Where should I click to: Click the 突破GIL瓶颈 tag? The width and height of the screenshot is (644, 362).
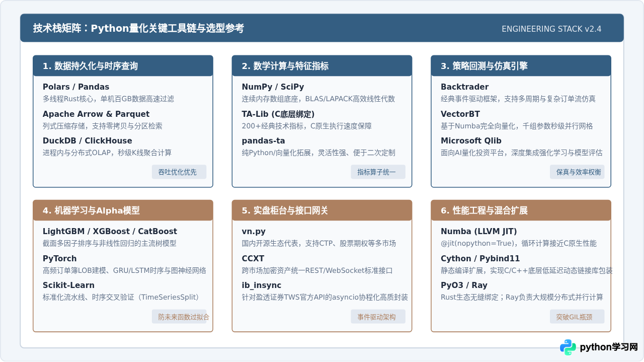[577, 317]
